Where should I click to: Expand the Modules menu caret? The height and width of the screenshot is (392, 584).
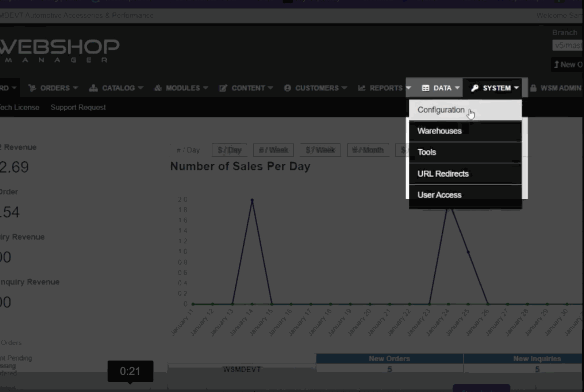pyautogui.click(x=205, y=88)
